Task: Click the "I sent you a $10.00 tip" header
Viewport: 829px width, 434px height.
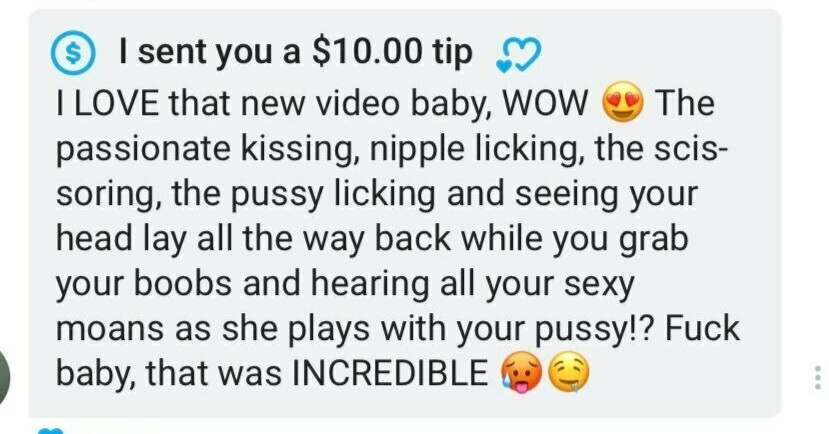Action: (x=296, y=52)
